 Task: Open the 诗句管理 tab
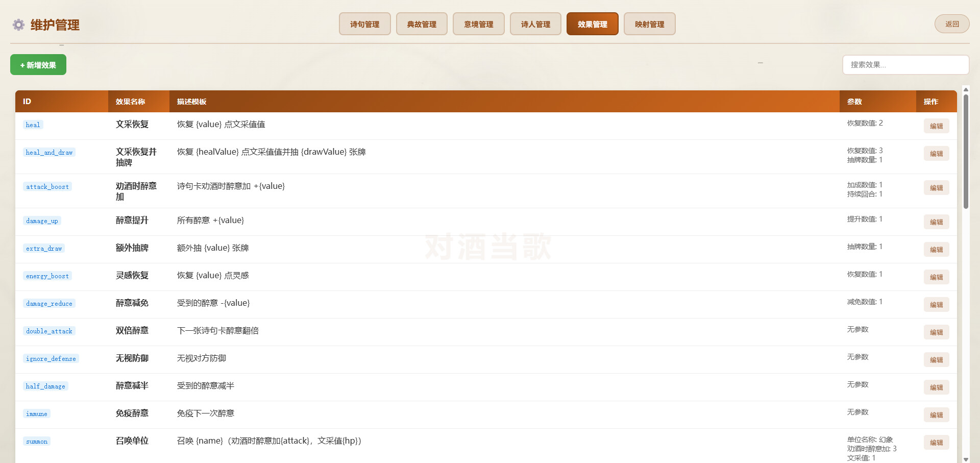[x=364, y=24]
